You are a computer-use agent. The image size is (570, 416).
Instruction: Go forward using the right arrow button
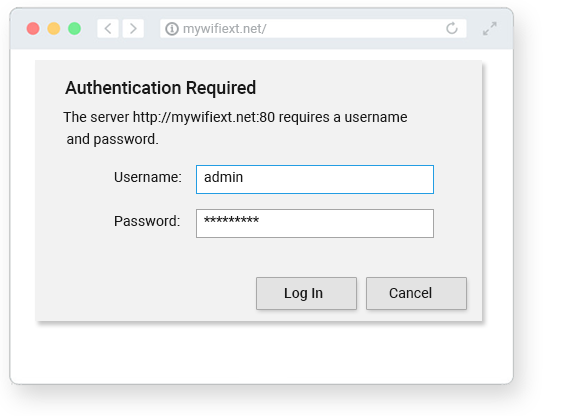click(133, 28)
